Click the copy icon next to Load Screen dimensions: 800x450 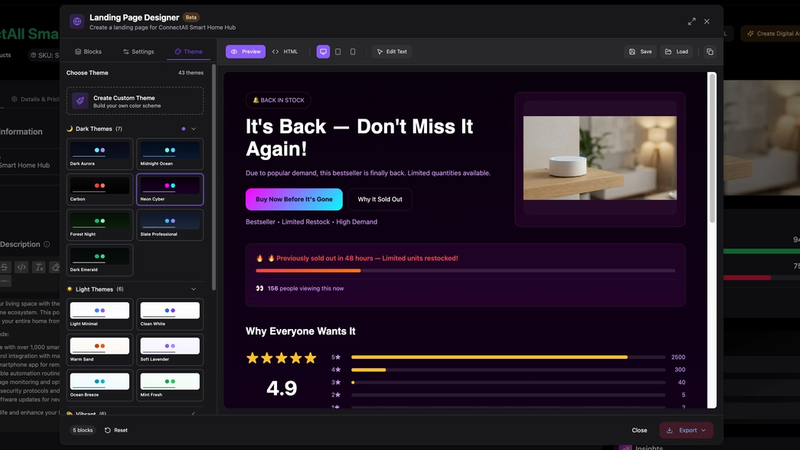point(710,52)
